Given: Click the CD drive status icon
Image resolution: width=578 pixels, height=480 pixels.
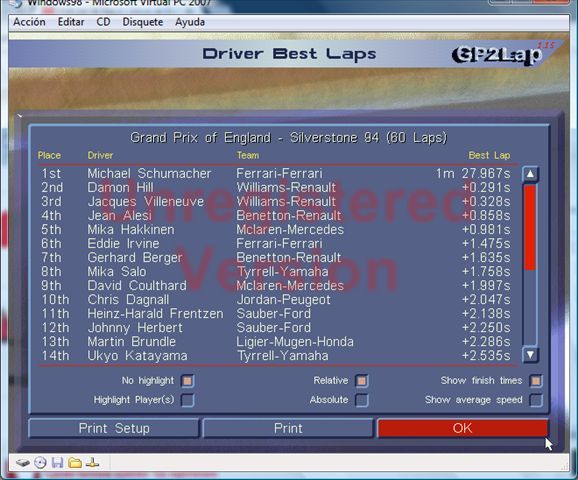Looking at the screenshot, I should tap(40, 463).
